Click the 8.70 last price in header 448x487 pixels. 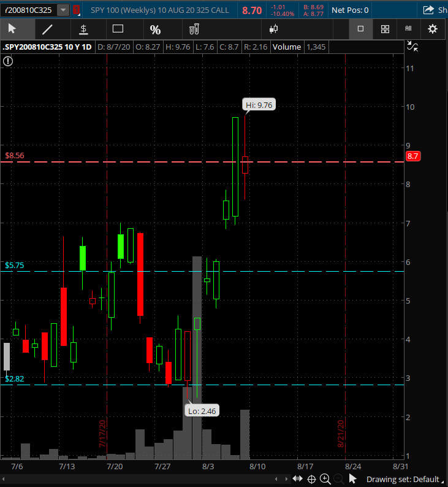(252, 10)
